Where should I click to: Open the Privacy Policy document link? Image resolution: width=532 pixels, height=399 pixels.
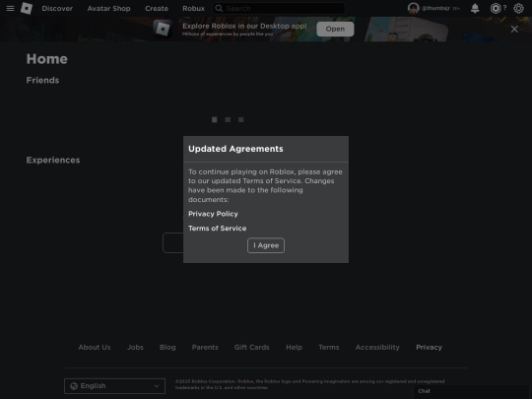(213, 214)
